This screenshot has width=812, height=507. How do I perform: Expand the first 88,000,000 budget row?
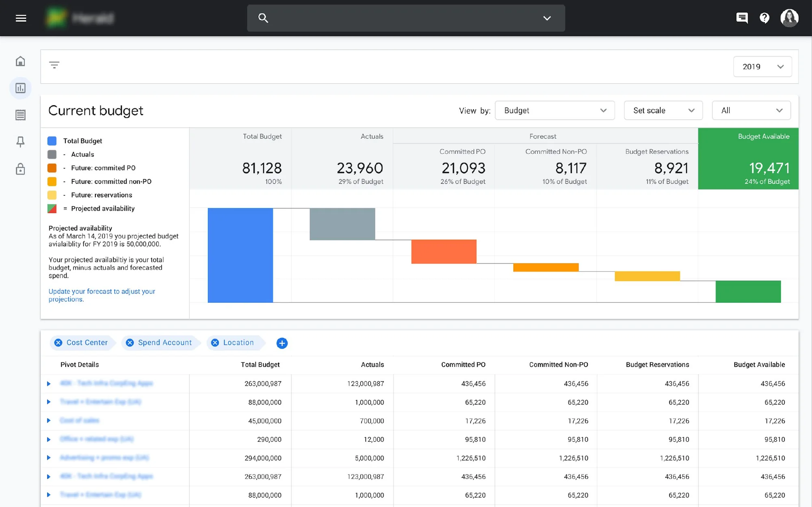49,402
